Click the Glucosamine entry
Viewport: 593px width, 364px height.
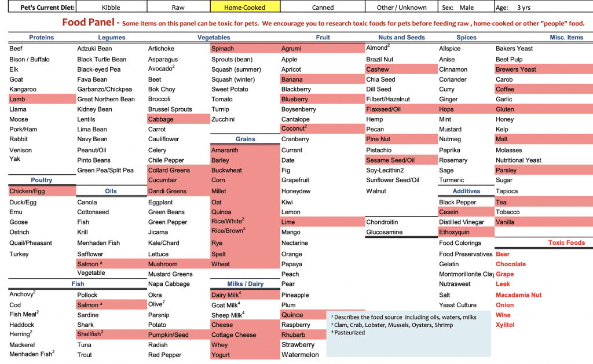coord(385,232)
